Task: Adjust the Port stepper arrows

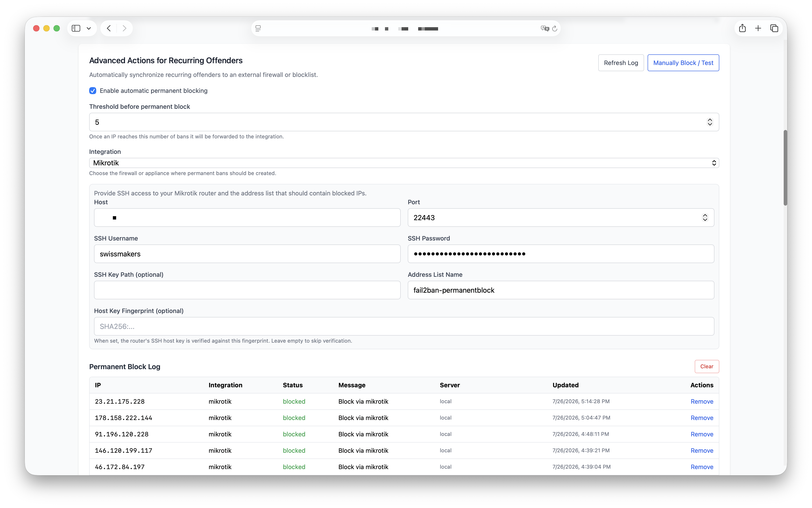Action: [705, 218]
